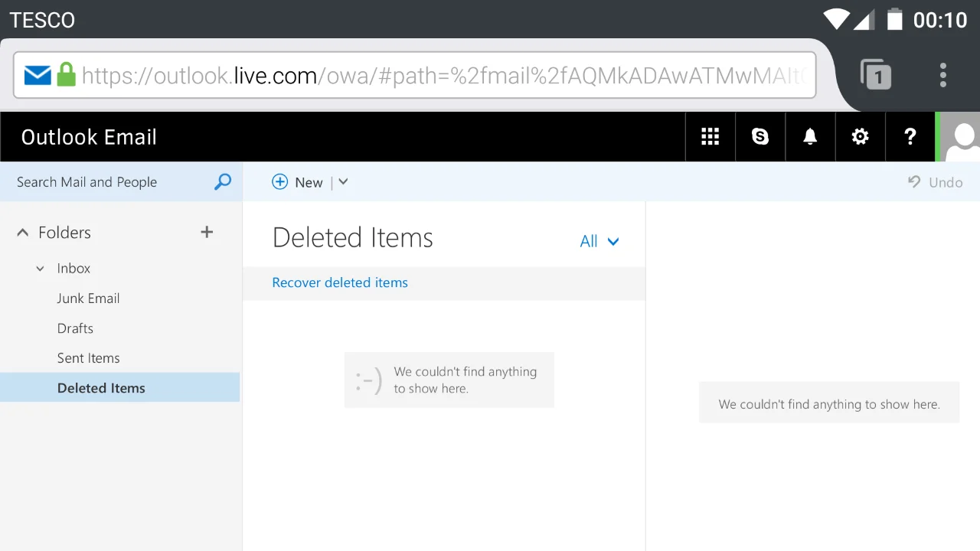This screenshot has width=980, height=551.
Task: Open the Junk Email folder
Action: (x=88, y=298)
